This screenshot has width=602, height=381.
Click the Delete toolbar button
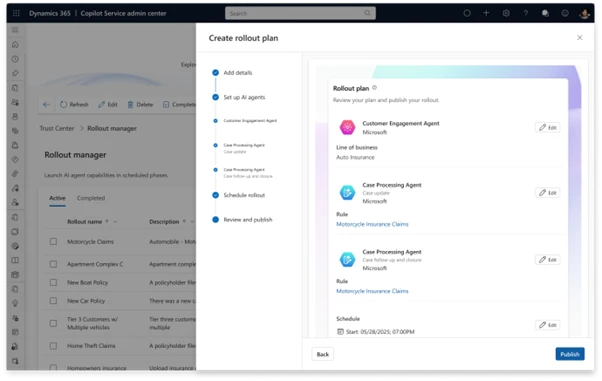(x=140, y=104)
